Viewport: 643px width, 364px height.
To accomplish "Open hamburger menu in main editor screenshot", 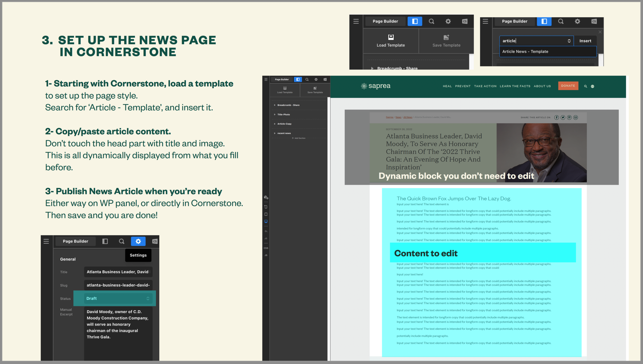I will point(266,79).
